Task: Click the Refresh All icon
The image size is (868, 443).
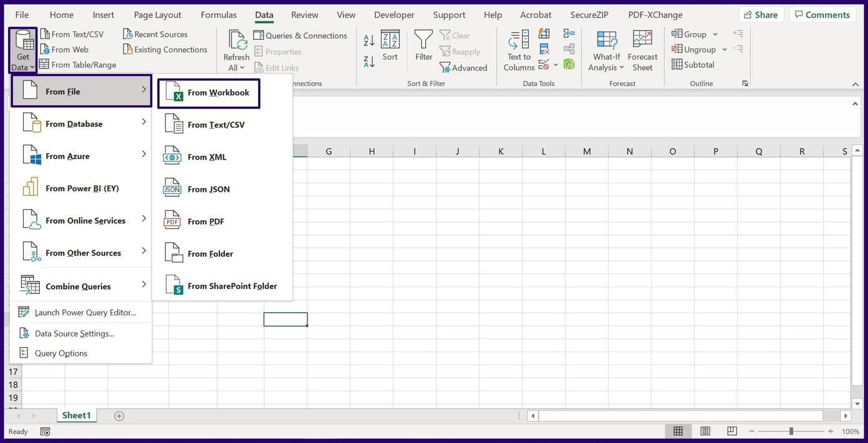Action: coord(237,40)
